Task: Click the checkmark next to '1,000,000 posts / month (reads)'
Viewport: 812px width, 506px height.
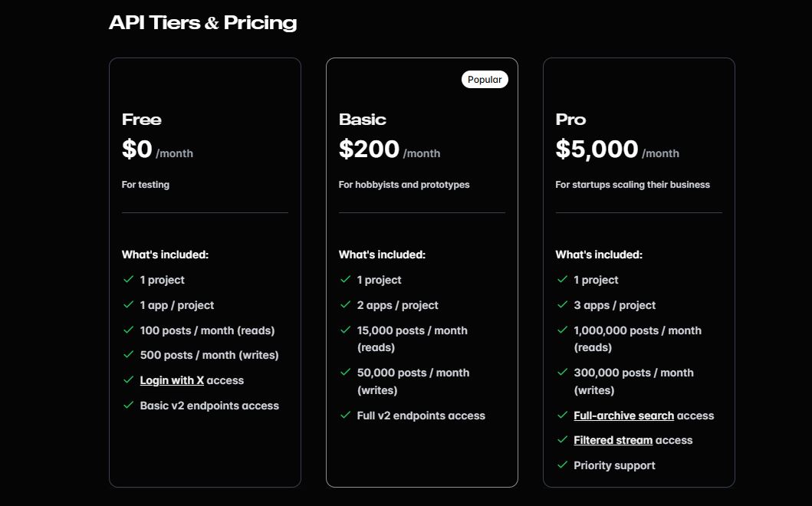Action: click(561, 330)
